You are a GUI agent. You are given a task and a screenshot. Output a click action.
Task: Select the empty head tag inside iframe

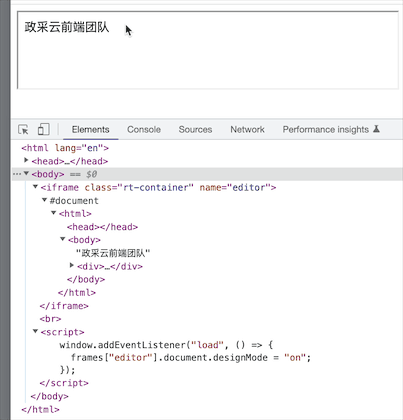pos(102,227)
